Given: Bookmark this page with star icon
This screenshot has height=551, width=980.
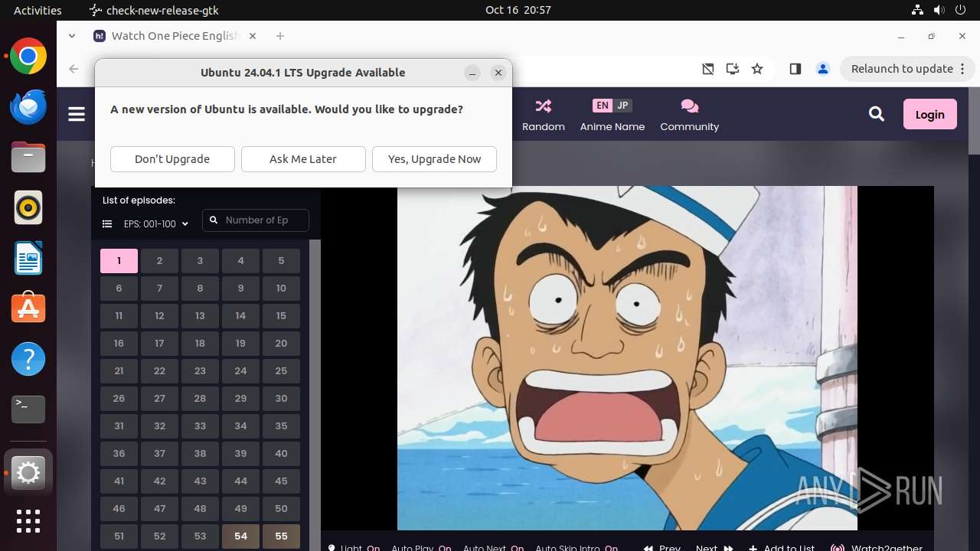Looking at the screenshot, I should [x=757, y=69].
